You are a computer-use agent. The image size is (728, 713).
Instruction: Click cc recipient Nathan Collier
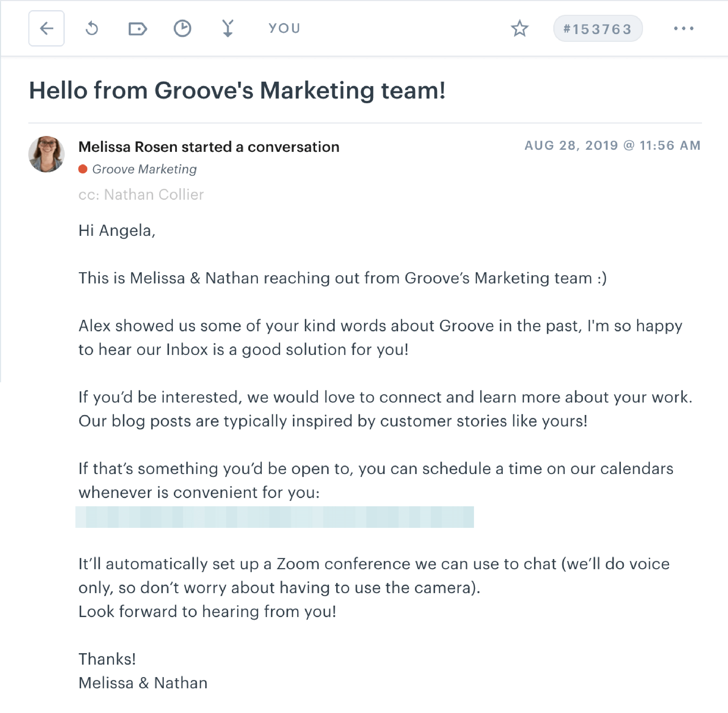coord(141,194)
